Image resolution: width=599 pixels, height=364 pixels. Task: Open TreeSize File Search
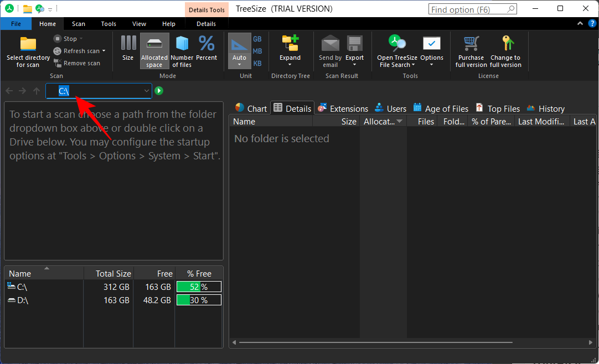point(396,51)
